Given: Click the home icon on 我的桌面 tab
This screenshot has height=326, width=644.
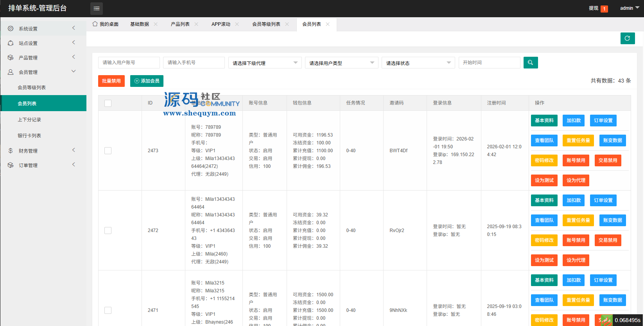Looking at the screenshot, I should [95, 24].
